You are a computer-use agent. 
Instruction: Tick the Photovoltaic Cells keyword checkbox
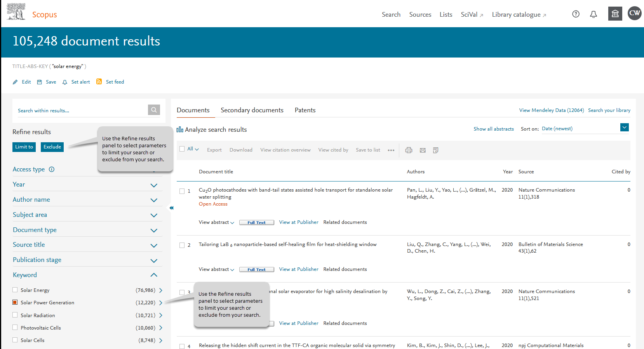pyautogui.click(x=15, y=328)
